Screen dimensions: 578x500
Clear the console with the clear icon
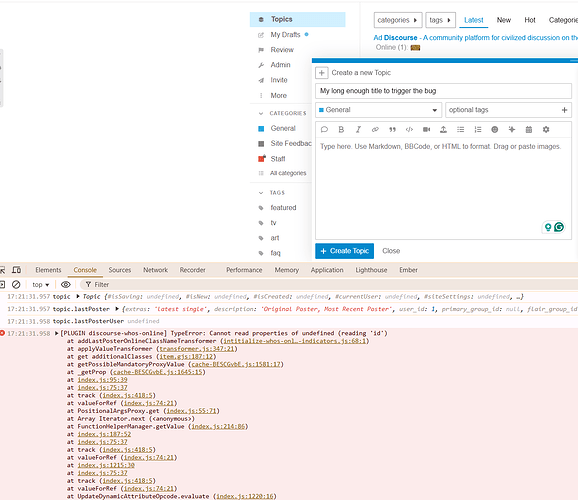pyautogui.click(x=16, y=284)
